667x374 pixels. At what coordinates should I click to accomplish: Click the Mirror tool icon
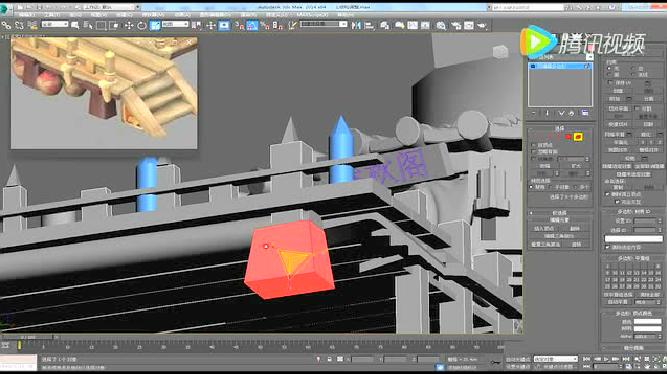click(356, 26)
